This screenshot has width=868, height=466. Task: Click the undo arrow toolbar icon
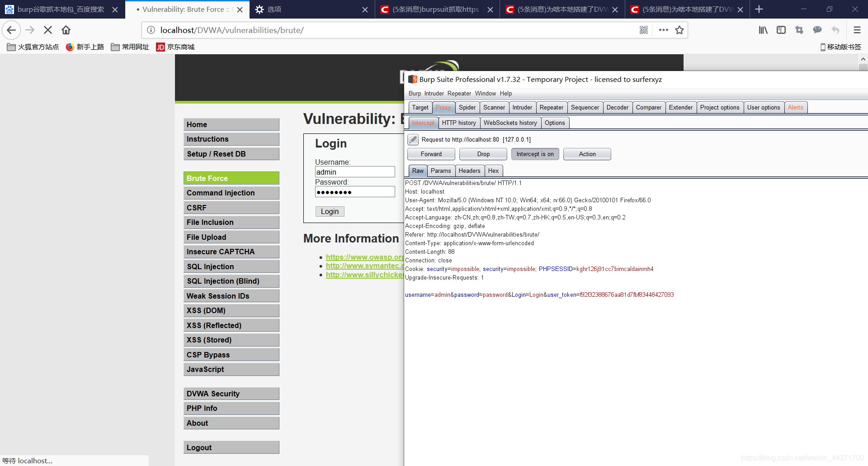[x=835, y=30]
